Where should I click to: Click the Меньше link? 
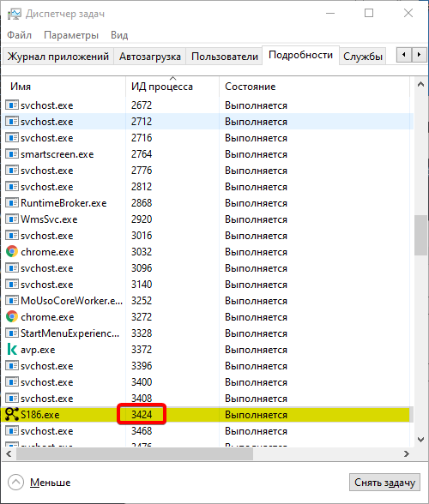(51, 483)
